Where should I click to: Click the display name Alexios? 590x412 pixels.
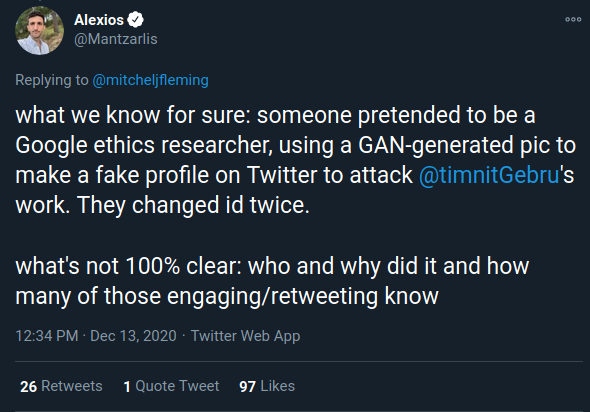[x=99, y=20]
